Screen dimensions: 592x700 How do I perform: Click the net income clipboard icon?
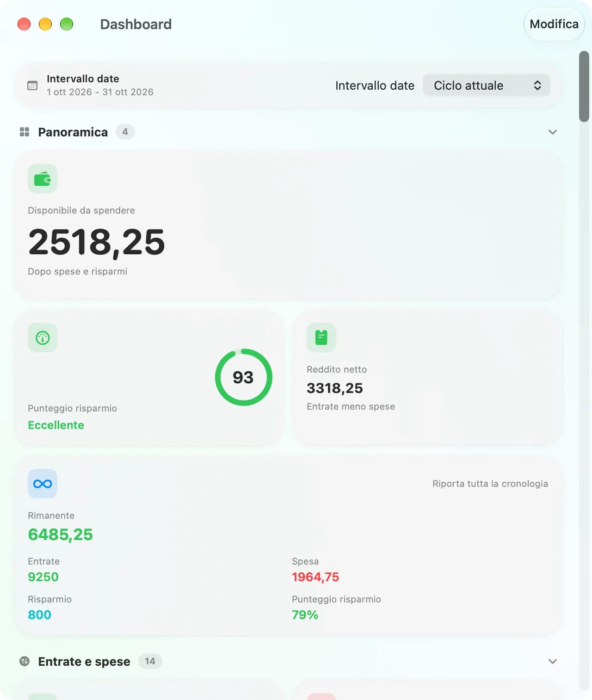[x=321, y=338]
